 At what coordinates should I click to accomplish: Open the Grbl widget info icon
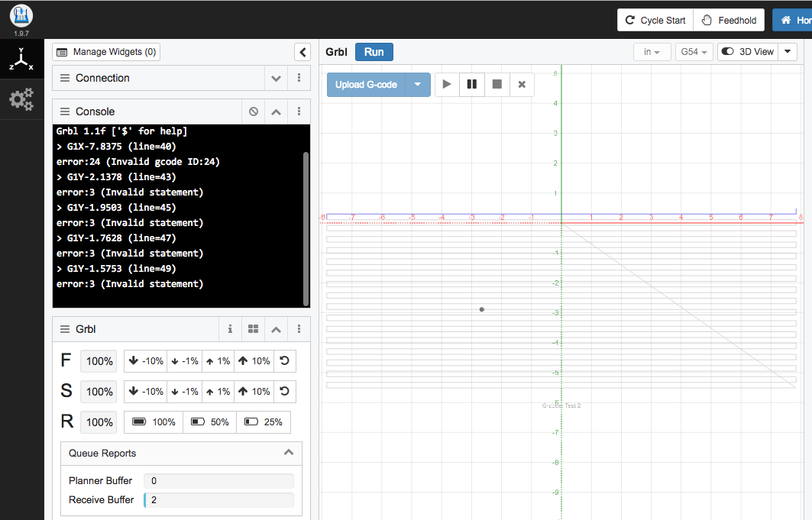(230, 330)
